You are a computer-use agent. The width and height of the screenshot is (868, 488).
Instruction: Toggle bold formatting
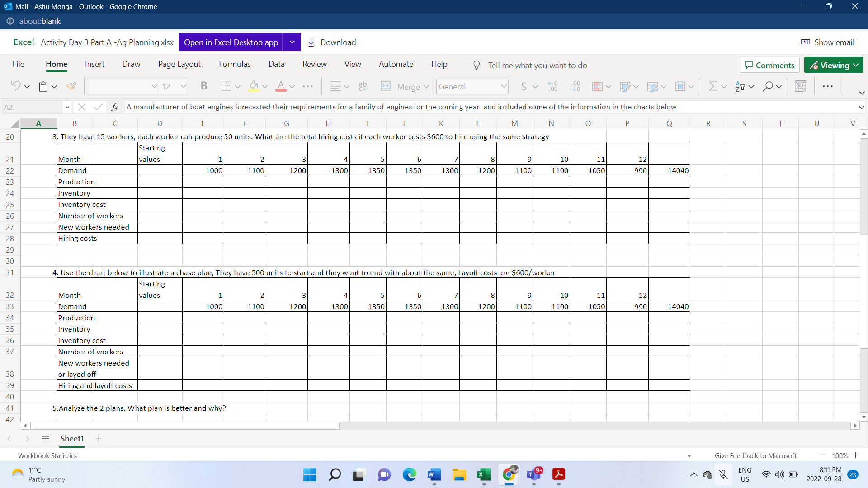coord(203,86)
